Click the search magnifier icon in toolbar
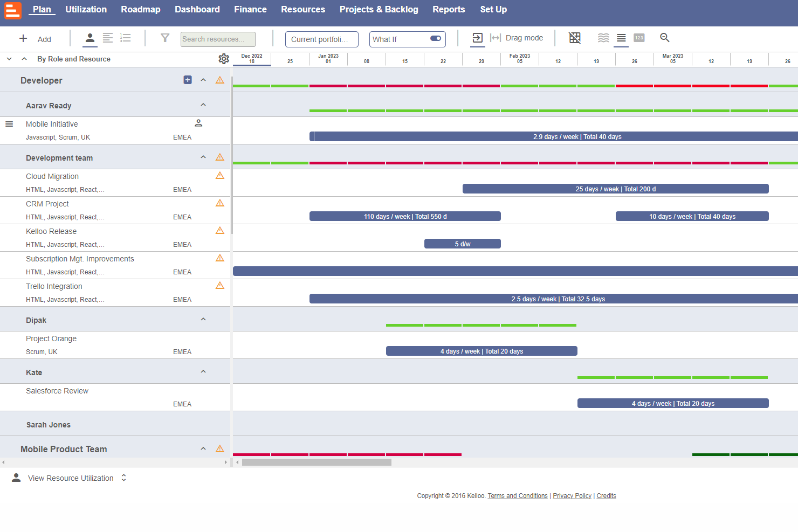 coord(665,38)
